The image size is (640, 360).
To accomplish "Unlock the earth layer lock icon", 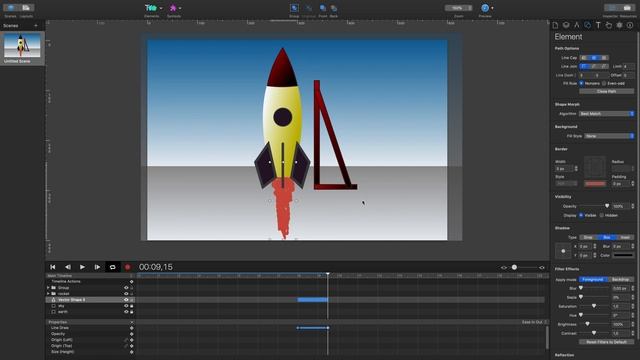I will [131, 312].
